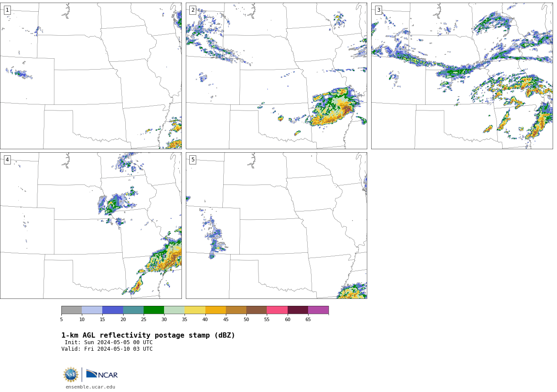Click the number 4 panel label
Screen dimensions: 557x392
click(7, 160)
